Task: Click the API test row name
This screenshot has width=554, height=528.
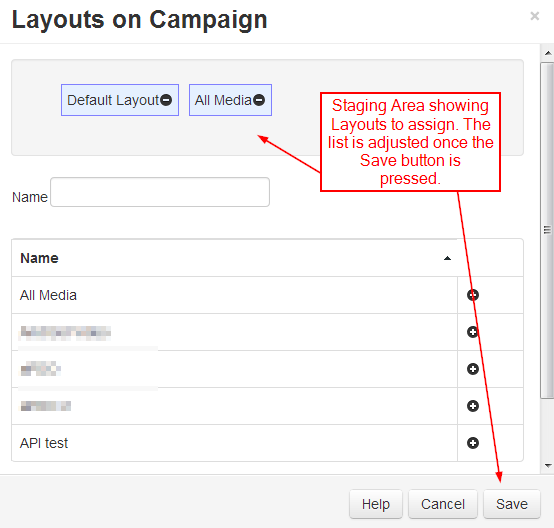Action: coord(44,443)
